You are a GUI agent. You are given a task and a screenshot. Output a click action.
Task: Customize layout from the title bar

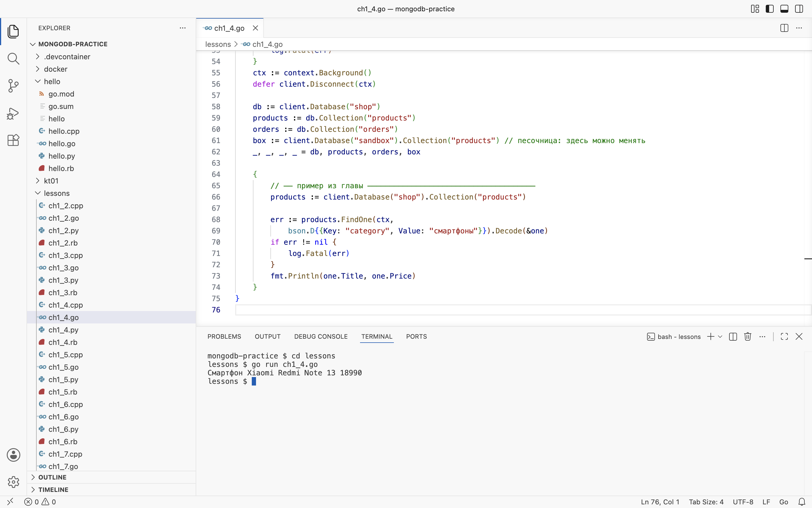coord(755,9)
